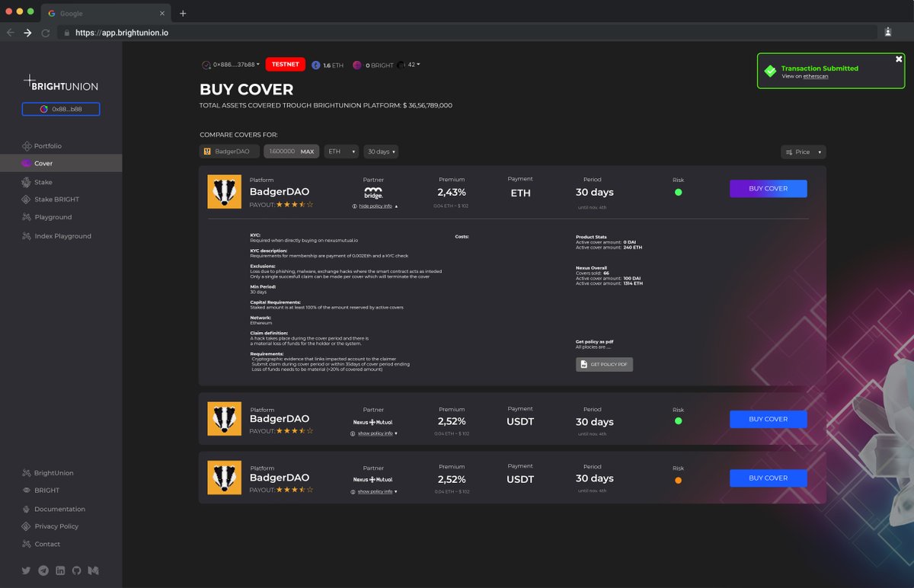Click the BadgerDAO logo in Bridge cover row
Image resolution: width=914 pixels, height=588 pixels.
tap(224, 192)
